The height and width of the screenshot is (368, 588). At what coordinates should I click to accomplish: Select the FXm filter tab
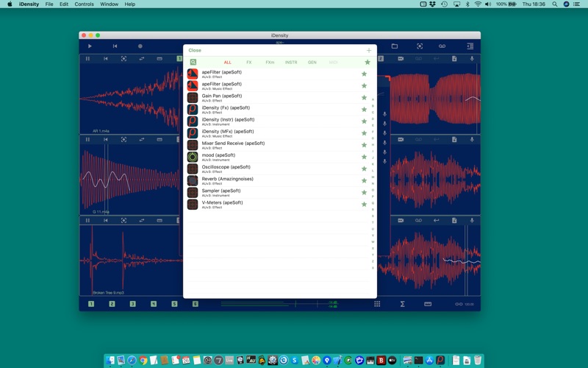270,63
